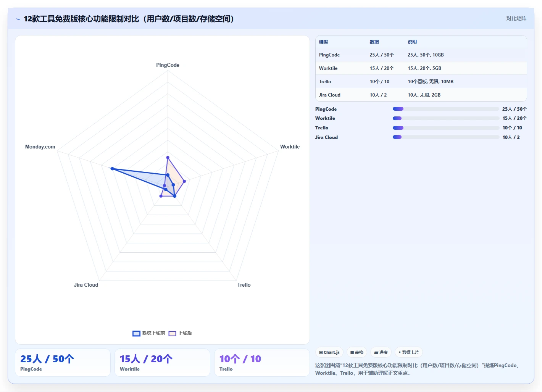Click the purple data point on PingCode axis
The height and width of the screenshot is (392, 542).
tap(168, 157)
